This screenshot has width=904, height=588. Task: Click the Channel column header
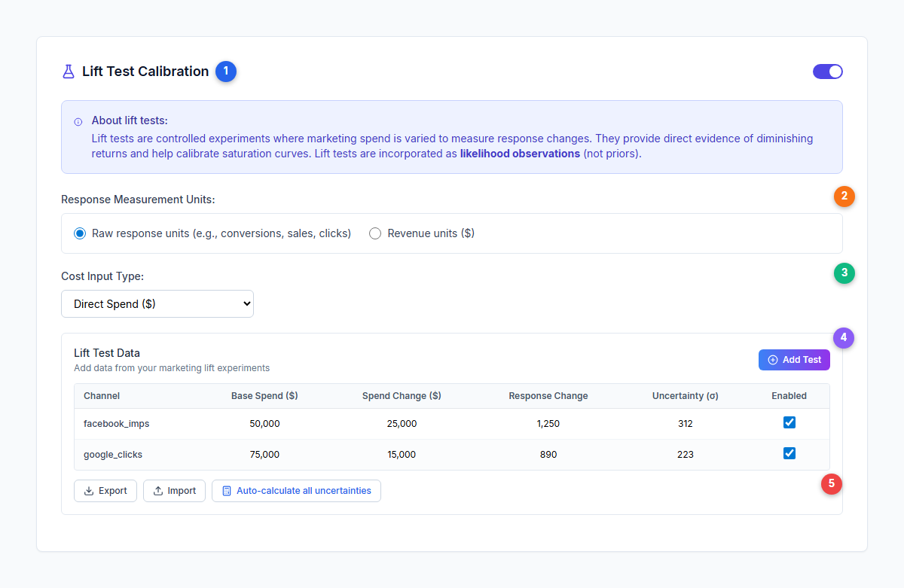click(102, 396)
